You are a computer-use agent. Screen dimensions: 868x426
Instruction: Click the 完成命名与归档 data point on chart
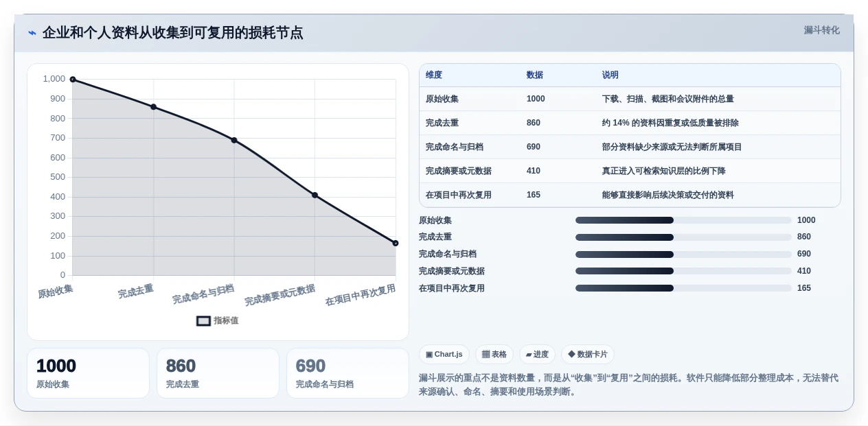click(x=234, y=140)
